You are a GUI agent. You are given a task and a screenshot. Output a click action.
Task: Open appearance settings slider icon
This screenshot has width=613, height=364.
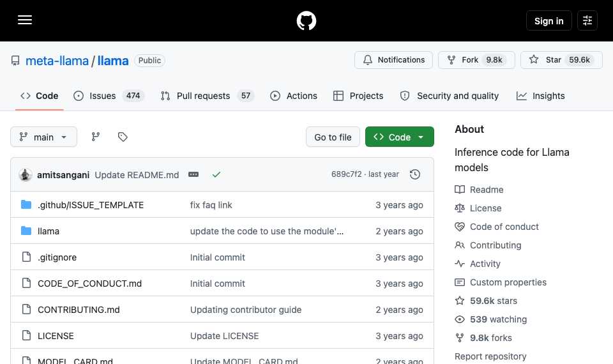click(587, 20)
